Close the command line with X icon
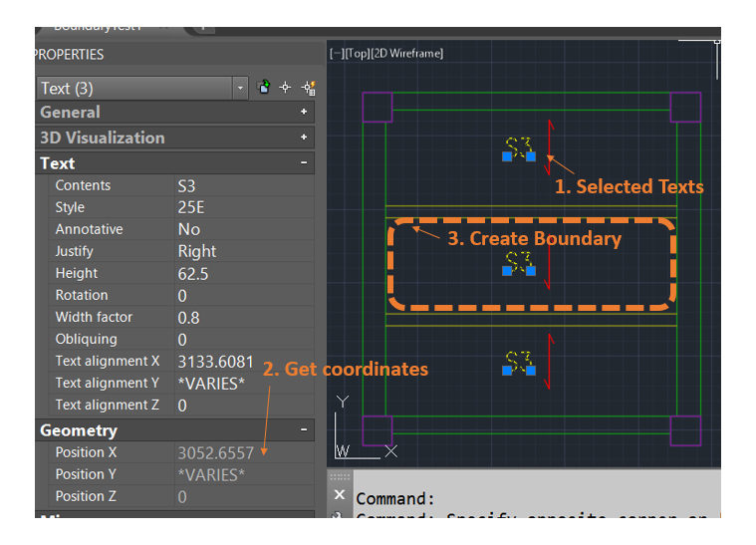 (340, 495)
